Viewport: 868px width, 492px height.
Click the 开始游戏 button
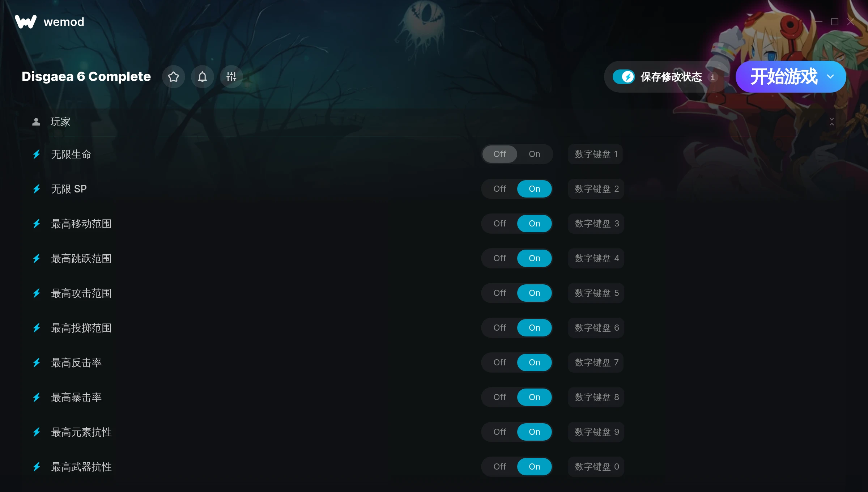click(783, 77)
